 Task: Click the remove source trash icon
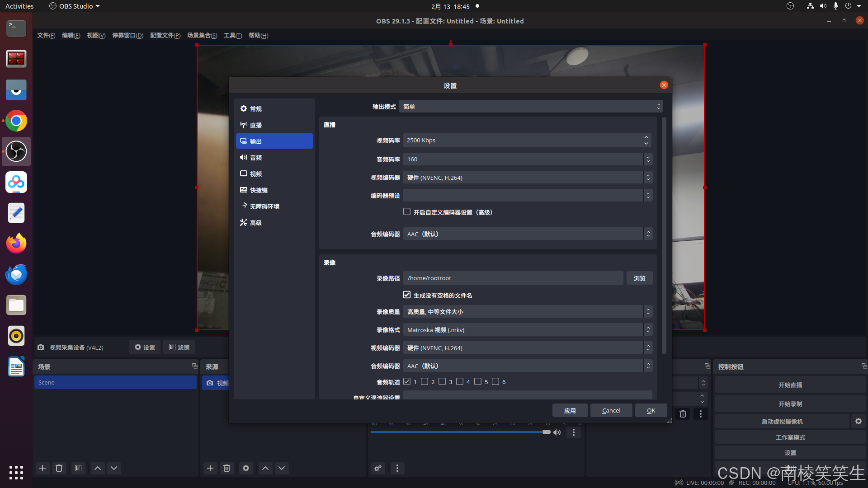tap(227, 468)
